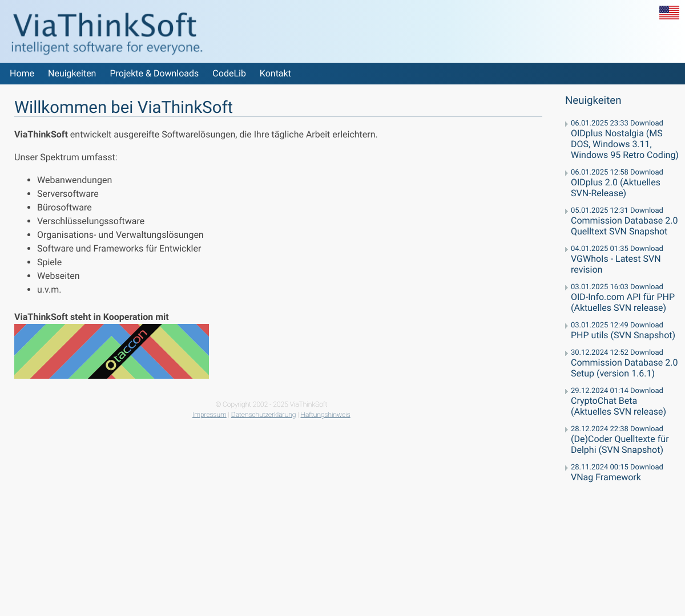Screen dimensions: 685x616
Task: Open CryptoChat Beta news entry
Action: pos(618,406)
